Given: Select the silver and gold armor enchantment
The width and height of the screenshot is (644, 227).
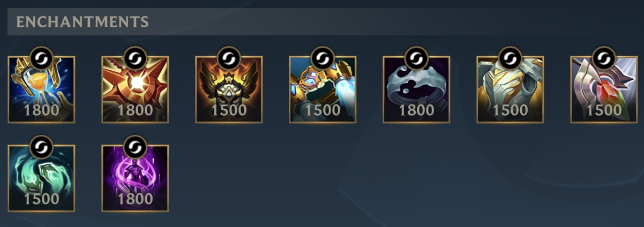Looking at the screenshot, I should (510, 89).
